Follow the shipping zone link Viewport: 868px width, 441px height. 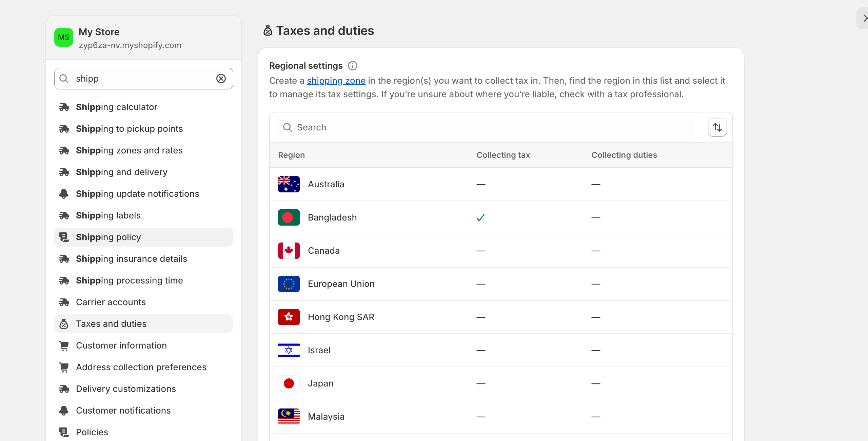point(336,81)
